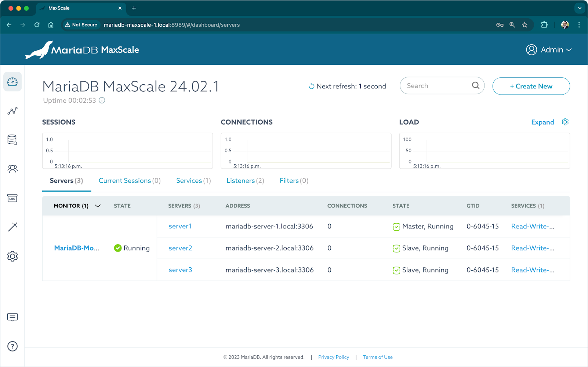Click the search magnifier in the search bar
The image size is (588, 367).
tap(475, 85)
